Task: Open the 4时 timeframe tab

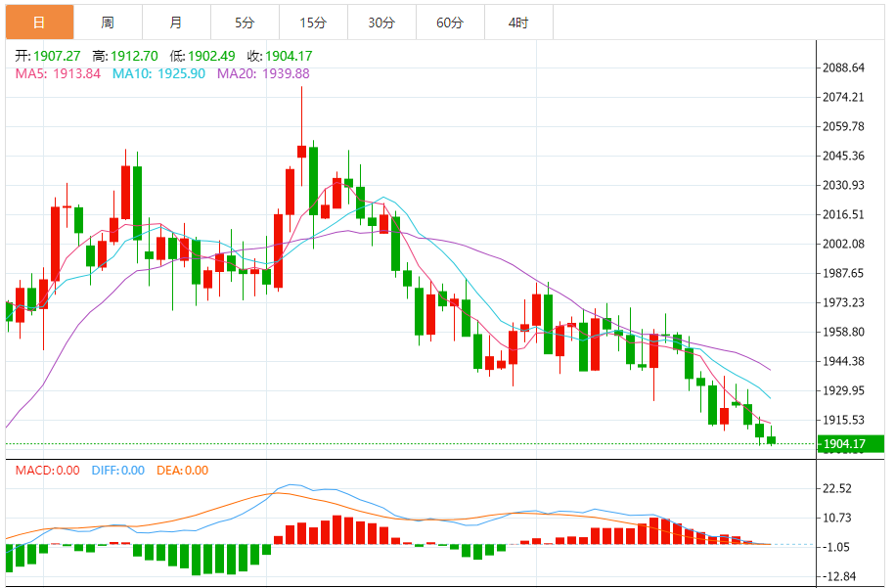Action: 518,23
